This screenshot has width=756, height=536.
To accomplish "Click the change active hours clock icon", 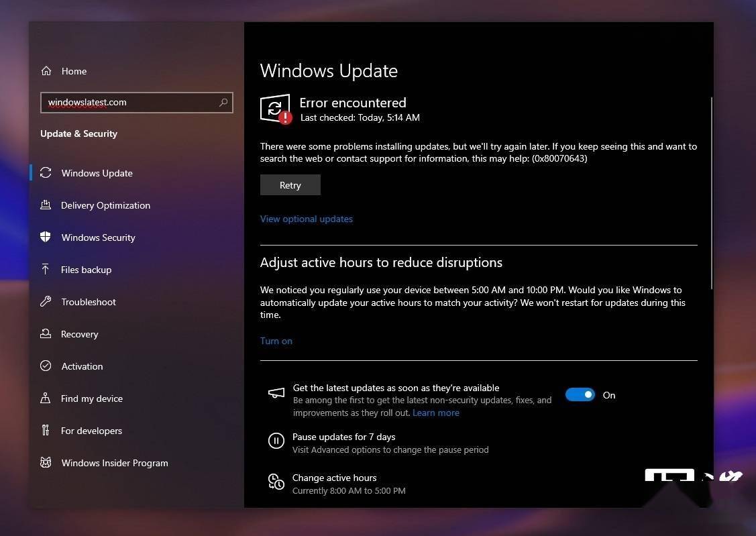I will pyautogui.click(x=276, y=482).
